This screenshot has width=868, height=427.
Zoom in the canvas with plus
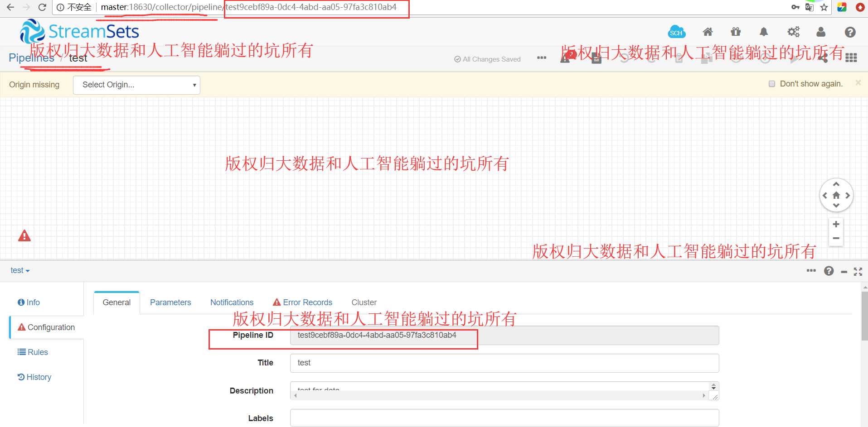[x=836, y=224]
